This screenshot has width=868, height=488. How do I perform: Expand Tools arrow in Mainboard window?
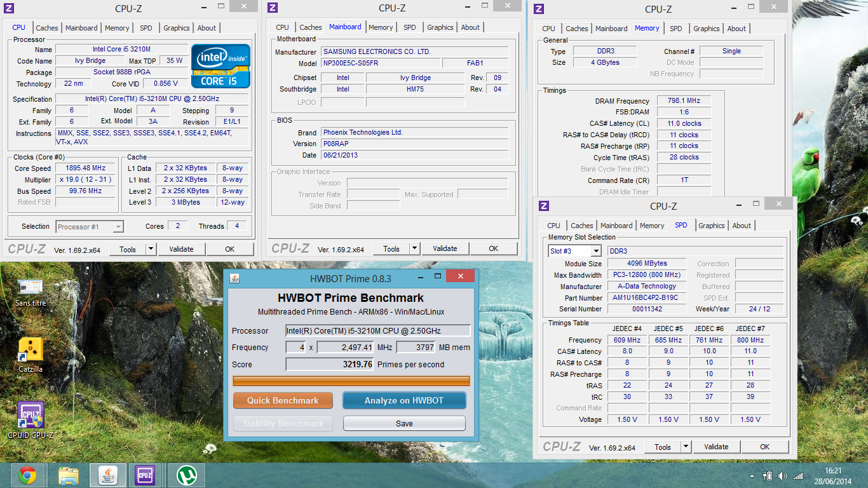coord(415,248)
